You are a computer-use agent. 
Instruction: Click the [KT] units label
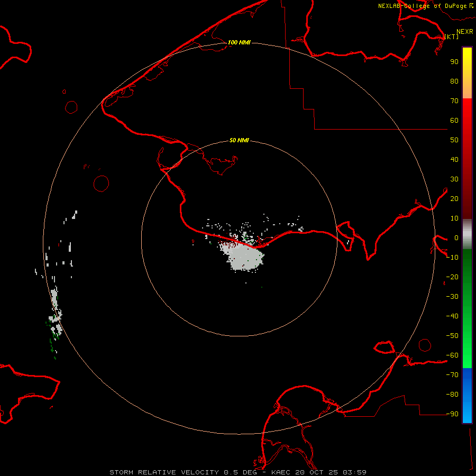click(x=452, y=36)
